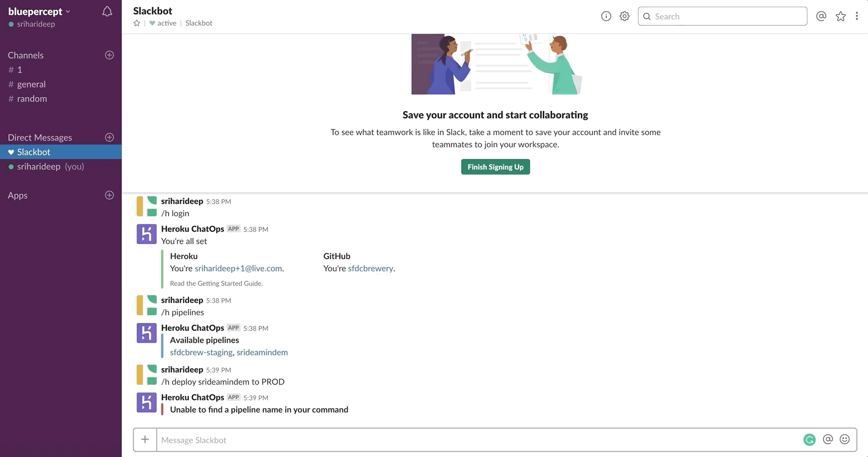868x457 pixels.
Task: Click "Read the Getting Started Guide." text
Action: pos(216,283)
